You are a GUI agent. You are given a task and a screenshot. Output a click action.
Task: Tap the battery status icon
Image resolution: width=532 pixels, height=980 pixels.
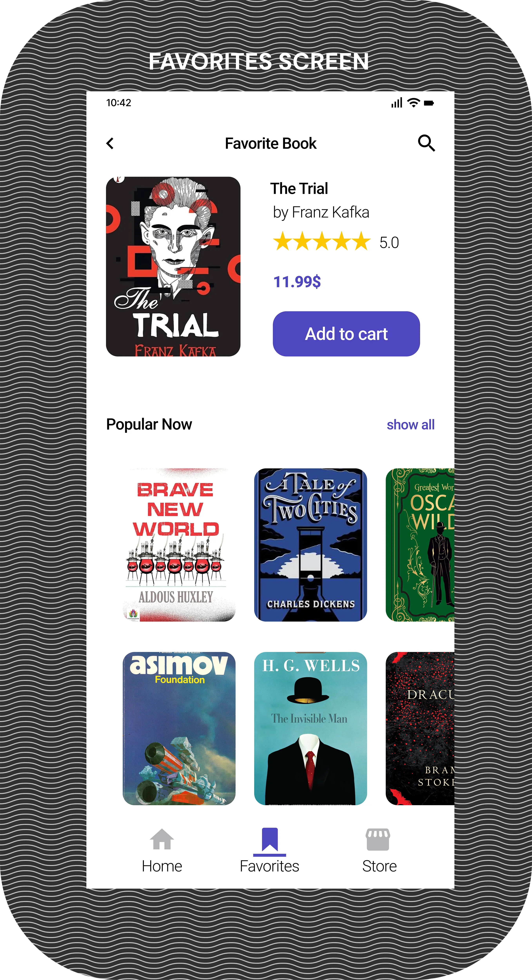pyautogui.click(x=429, y=103)
